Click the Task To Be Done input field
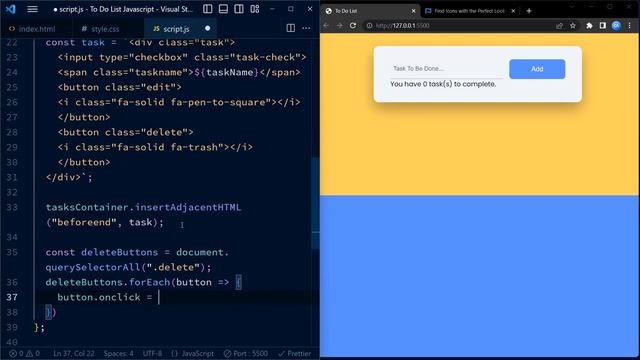 [x=446, y=69]
